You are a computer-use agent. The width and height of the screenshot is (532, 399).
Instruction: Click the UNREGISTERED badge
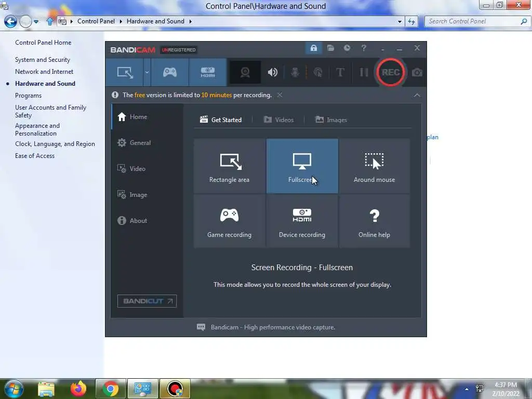click(179, 50)
